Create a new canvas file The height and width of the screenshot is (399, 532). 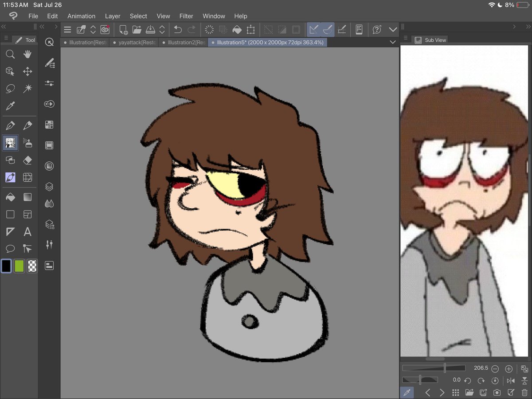pos(123,30)
